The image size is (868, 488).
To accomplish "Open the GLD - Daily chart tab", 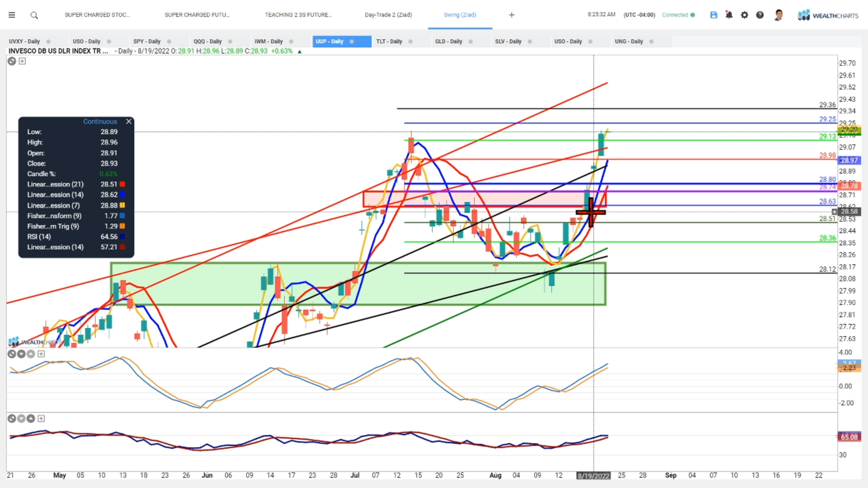I will pyautogui.click(x=448, y=42).
